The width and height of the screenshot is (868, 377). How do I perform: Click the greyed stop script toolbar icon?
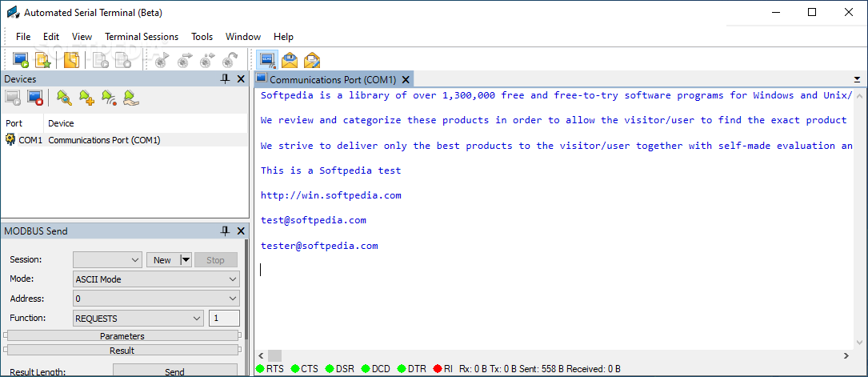pos(122,60)
